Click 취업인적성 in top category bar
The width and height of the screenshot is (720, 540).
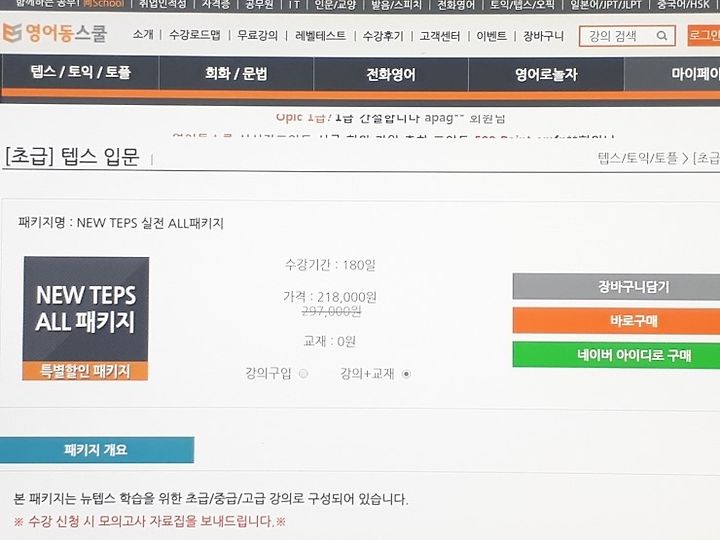(163, 4)
